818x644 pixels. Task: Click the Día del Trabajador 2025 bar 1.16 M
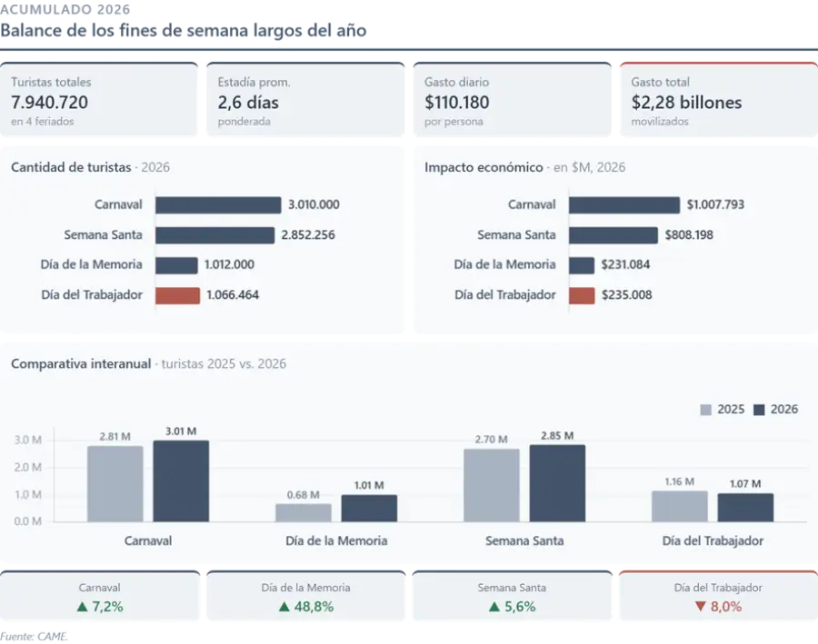[x=680, y=506]
